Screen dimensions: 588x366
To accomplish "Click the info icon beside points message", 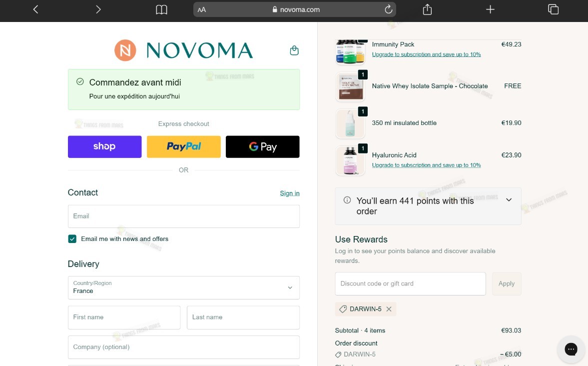I will tap(347, 200).
